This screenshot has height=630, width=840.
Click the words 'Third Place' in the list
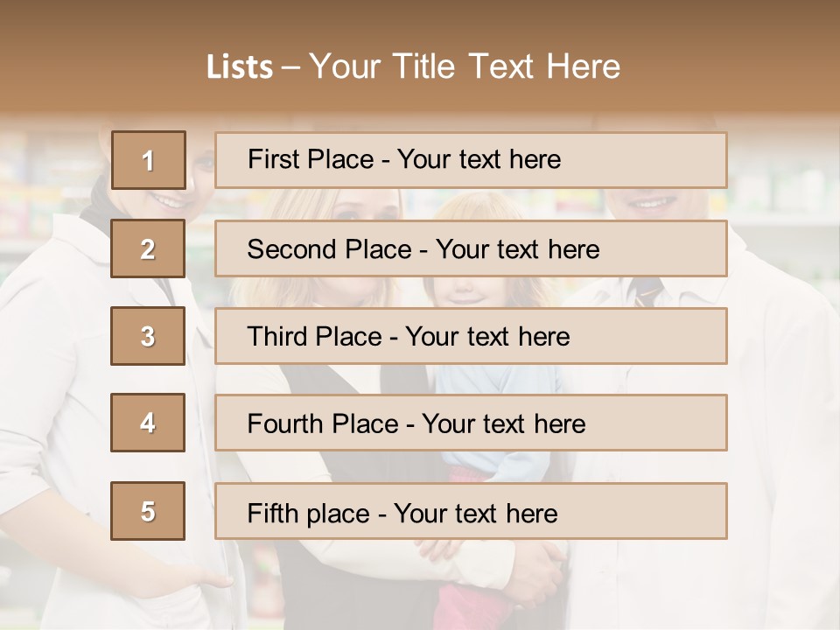(315, 336)
